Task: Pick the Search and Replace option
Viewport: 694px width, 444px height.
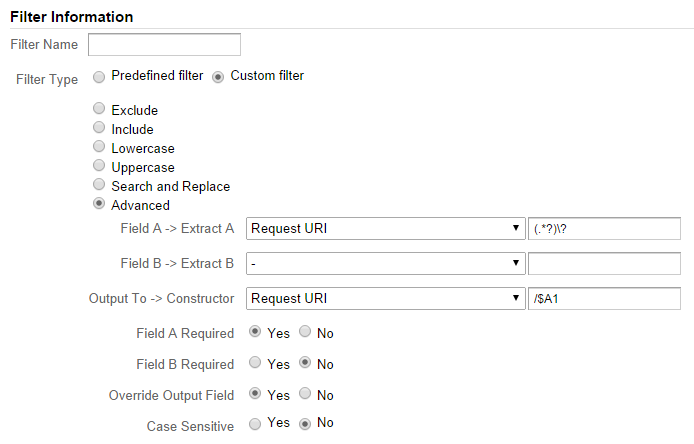Action: [x=99, y=186]
